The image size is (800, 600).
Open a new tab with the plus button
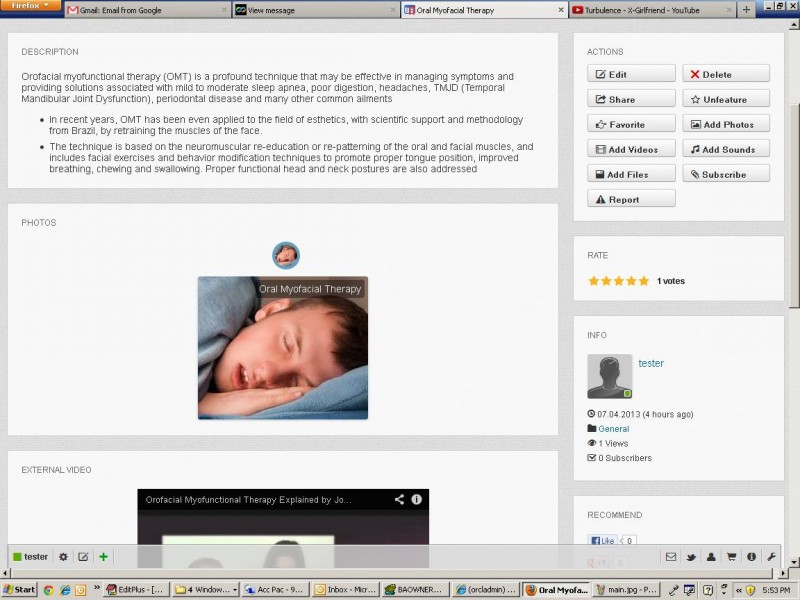pyautogui.click(x=746, y=10)
